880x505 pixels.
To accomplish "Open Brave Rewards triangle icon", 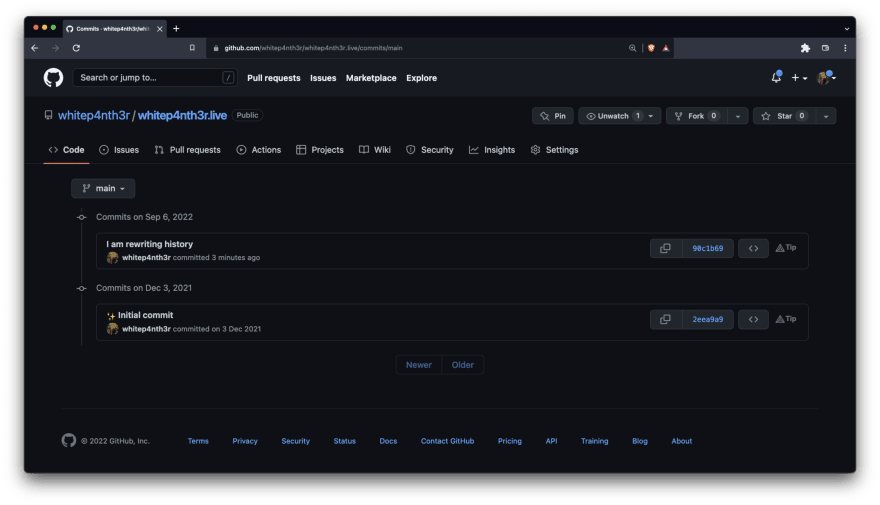I will coord(666,48).
